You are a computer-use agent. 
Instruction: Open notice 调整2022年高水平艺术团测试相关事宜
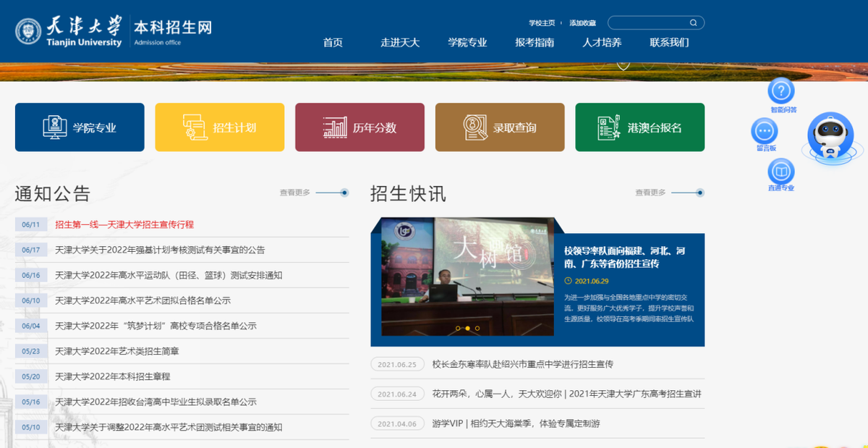pyautogui.click(x=169, y=427)
